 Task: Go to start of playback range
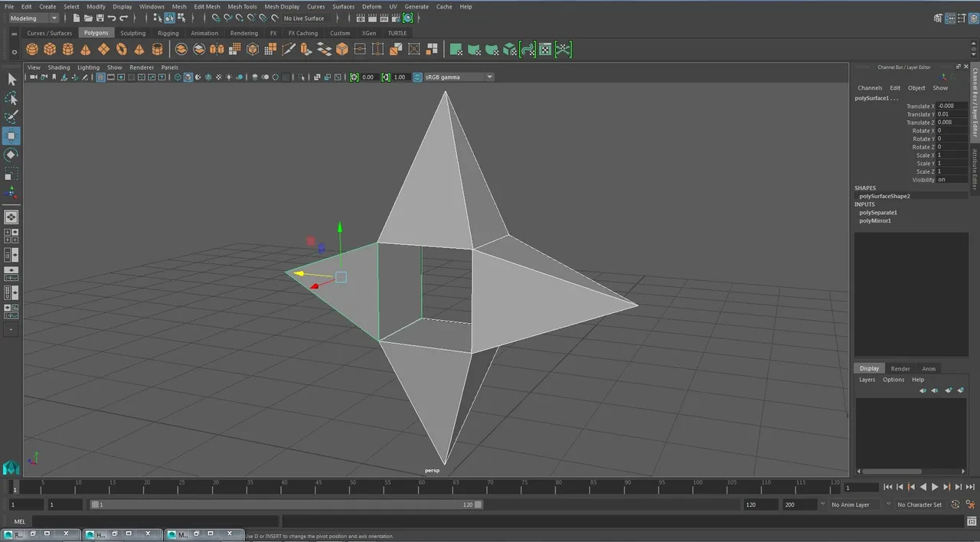click(x=887, y=487)
